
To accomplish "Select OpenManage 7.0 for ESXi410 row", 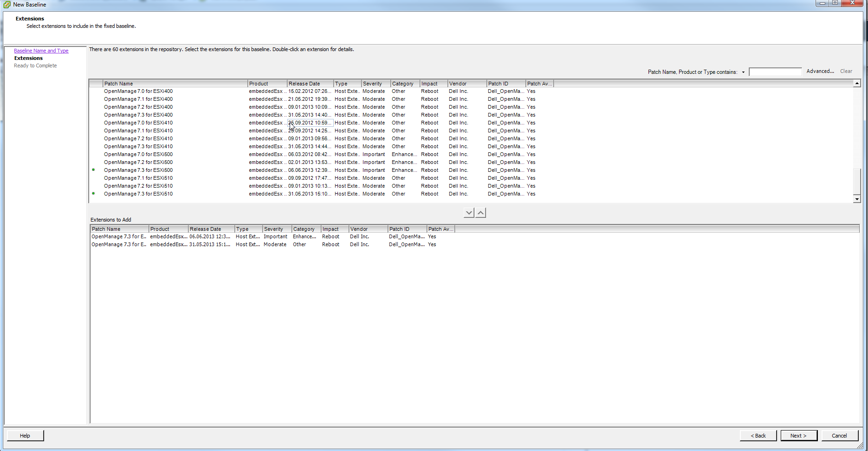I will point(320,123).
